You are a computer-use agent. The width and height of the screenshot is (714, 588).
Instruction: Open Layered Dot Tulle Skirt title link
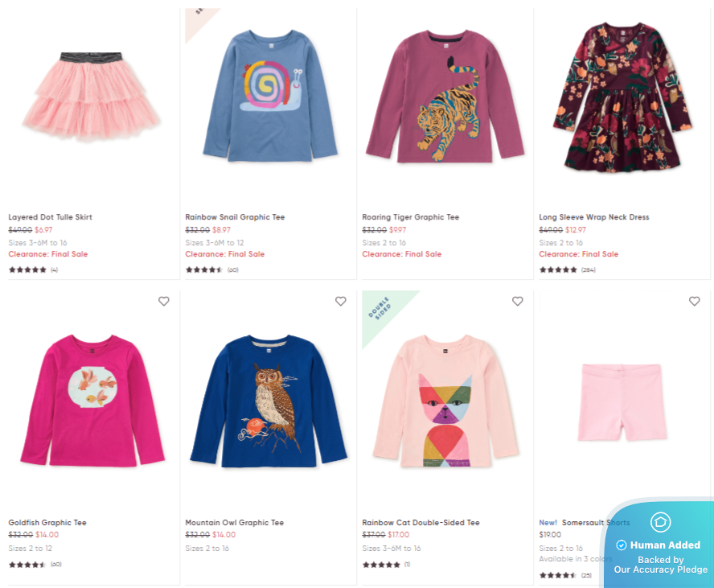click(x=51, y=217)
